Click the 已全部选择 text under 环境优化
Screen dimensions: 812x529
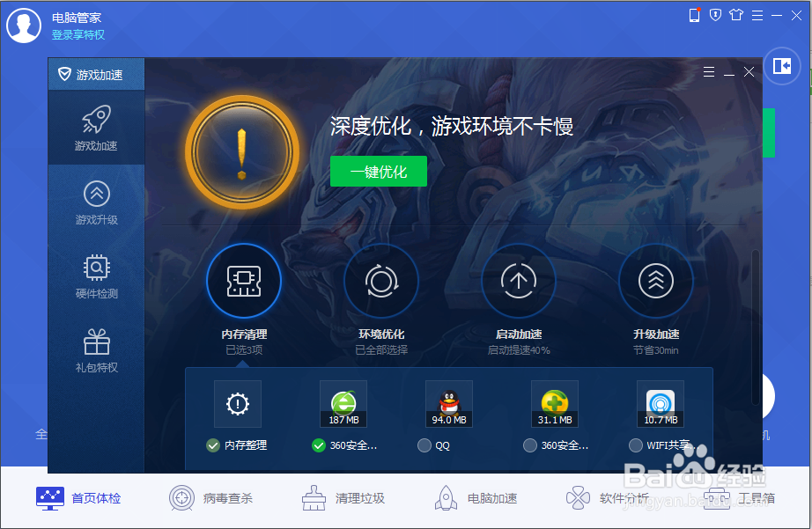381,350
